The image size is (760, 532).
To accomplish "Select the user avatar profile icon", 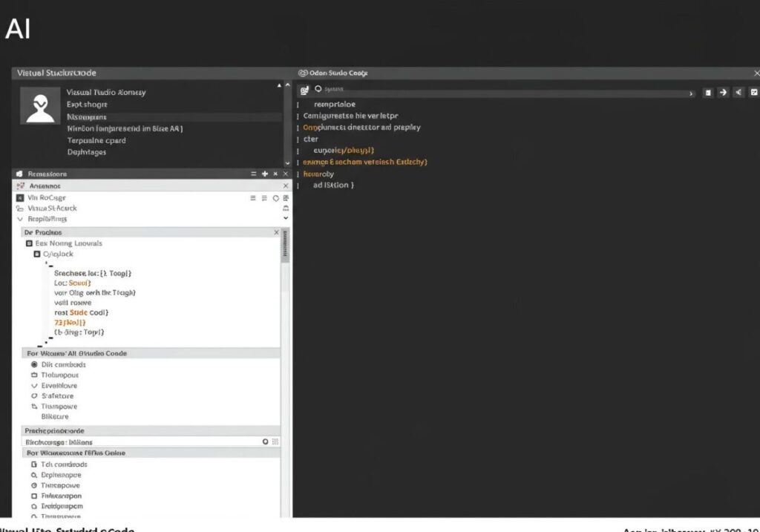I will 40,104.
